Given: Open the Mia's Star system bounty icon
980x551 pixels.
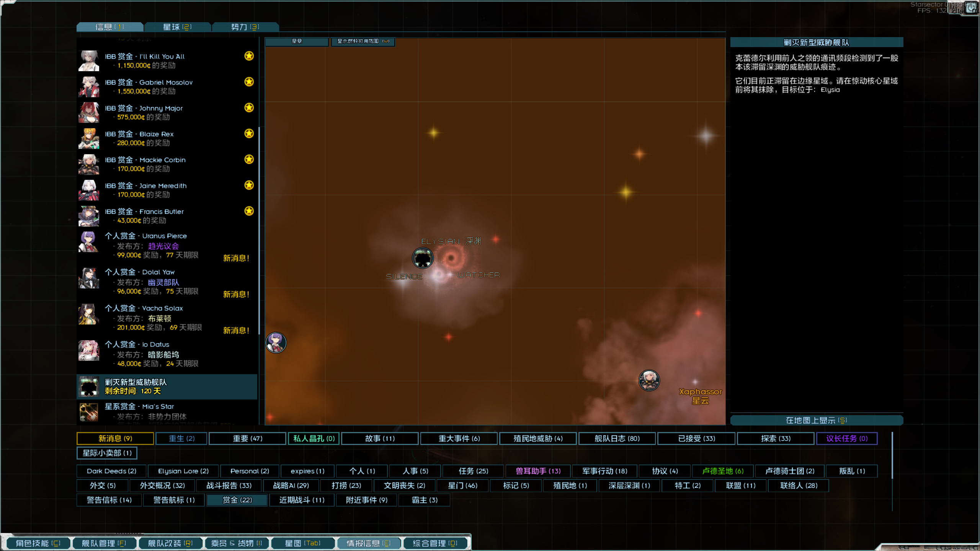Looking at the screenshot, I should coord(89,412).
